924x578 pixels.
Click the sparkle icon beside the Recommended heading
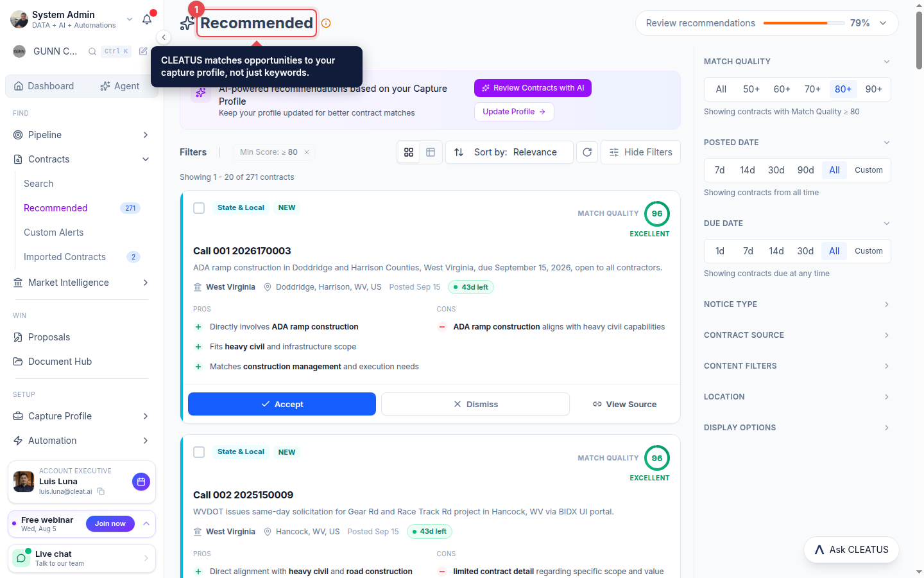(x=187, y=24)
